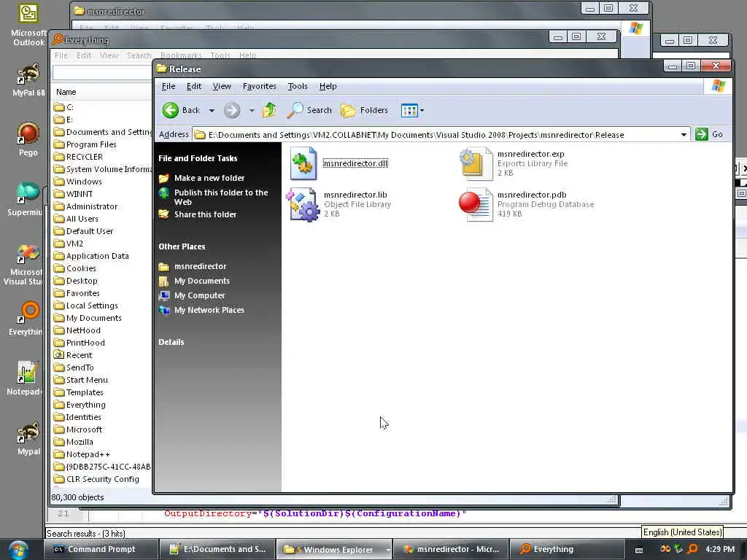Viewport: 747px width, 560px height.
Task: Open the Tools menu in Release window
Action: coord(298,86)
